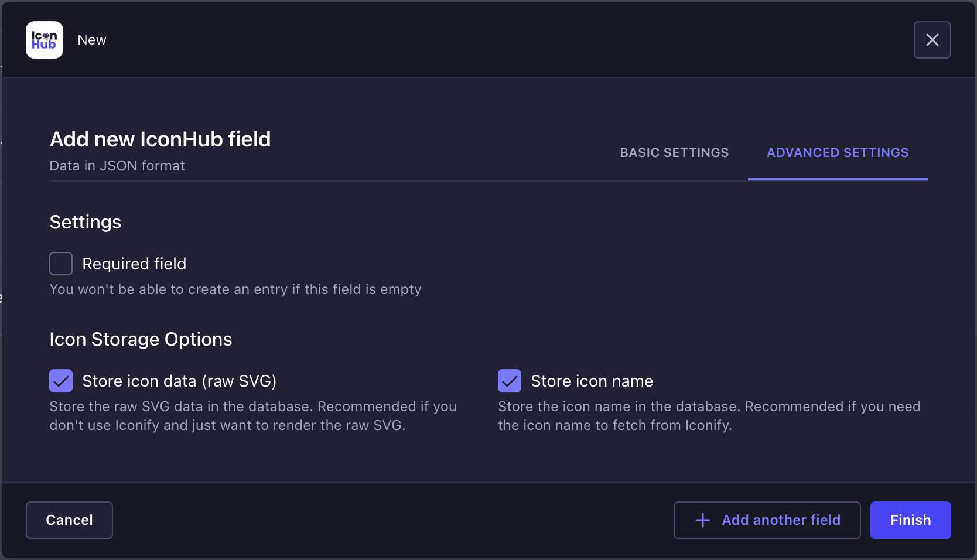Uncheck Store icon name checkbox

[510, 381]
